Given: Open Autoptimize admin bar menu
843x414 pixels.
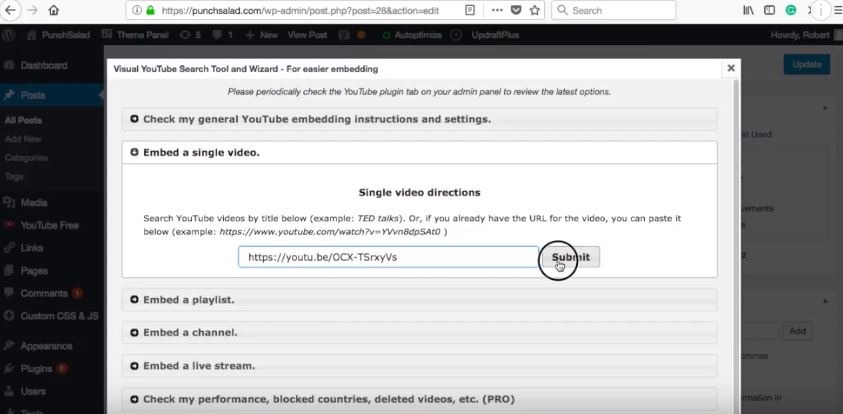Looking at the screenshot, I should (412, 35).
